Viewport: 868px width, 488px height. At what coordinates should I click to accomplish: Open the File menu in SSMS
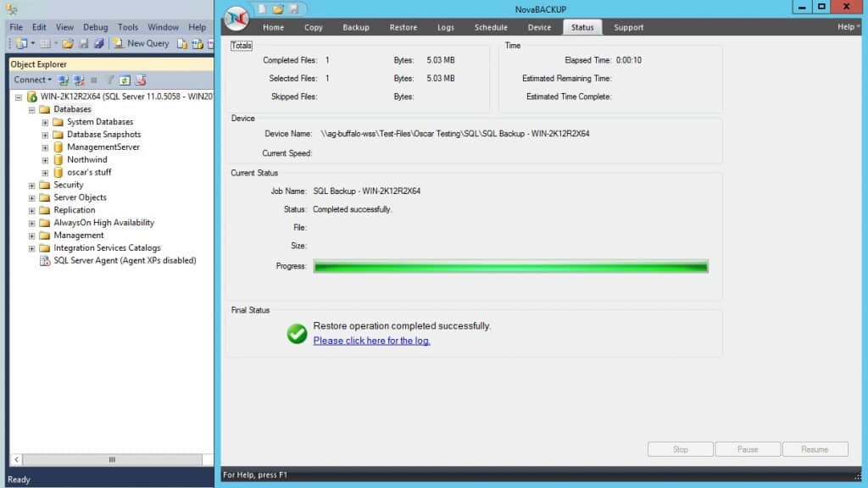[x=16, y=27]
